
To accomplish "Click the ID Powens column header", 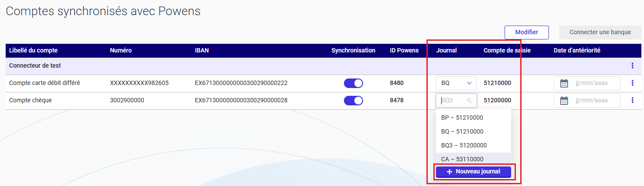I will (404, 50).
